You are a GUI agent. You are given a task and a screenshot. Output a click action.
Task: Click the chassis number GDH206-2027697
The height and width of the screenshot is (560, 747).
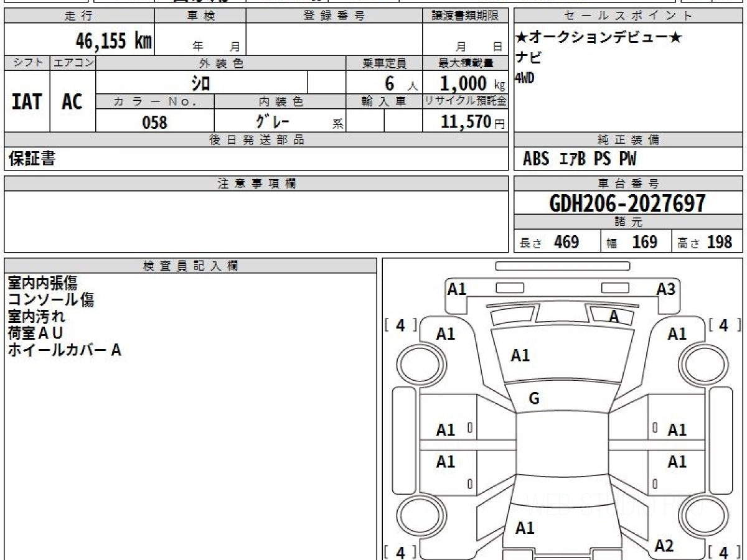click(x=627, y=203)
